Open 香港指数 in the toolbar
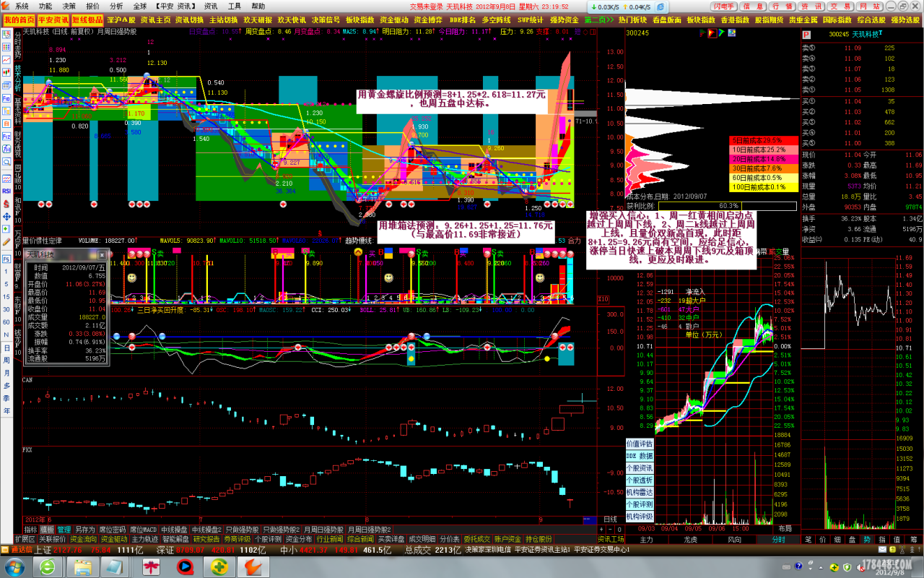Viewport: 924px width, 578px height. click(x=735, y=20)
